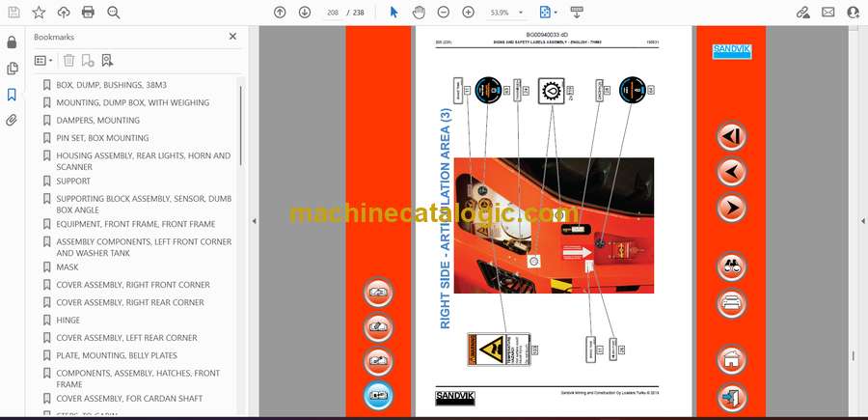Open COMPONENTS, ASSEMBLY, HATCHES bookmark

click(x=138, y=378)
